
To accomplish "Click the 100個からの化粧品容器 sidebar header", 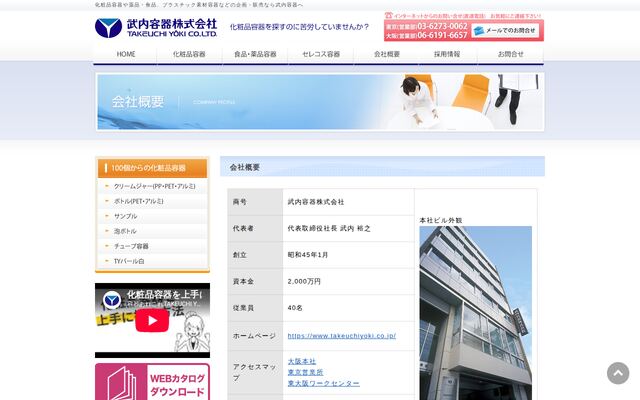I will [x=153, y=168].
